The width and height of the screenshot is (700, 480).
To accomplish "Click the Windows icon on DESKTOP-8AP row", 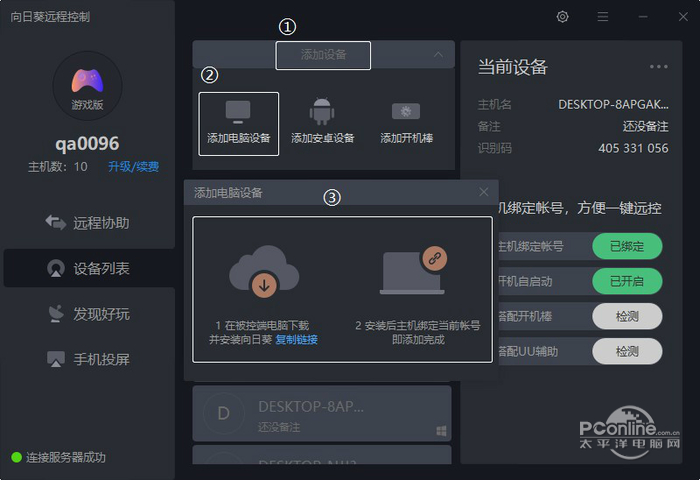I will pyautogui.click(x=441, y=431).
